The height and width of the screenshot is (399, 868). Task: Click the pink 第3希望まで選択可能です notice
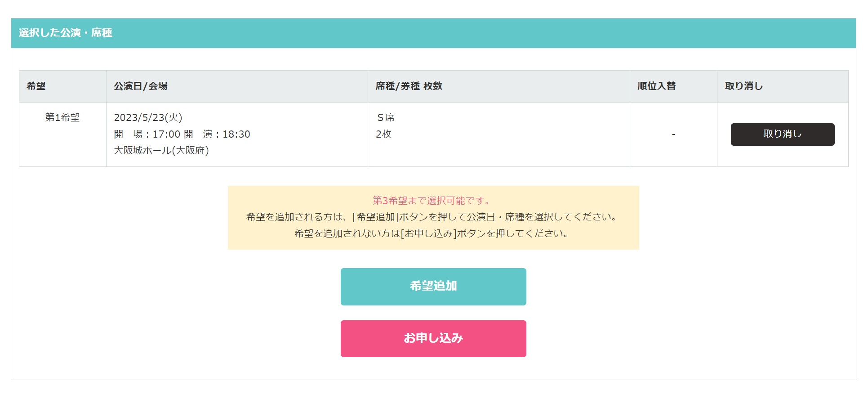point(432,200)
